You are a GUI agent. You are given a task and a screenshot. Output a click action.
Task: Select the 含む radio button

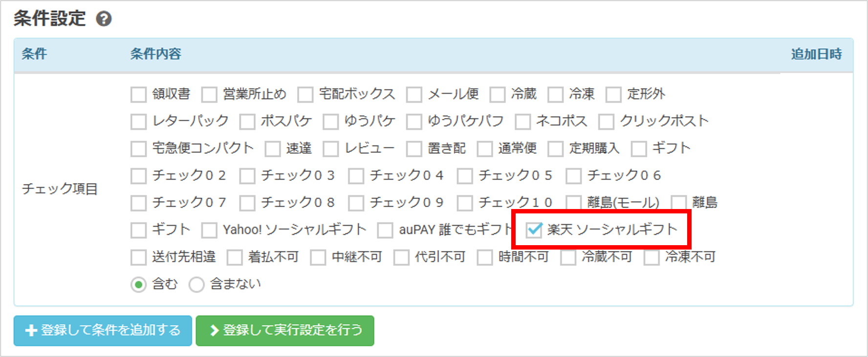pos(138,284)
